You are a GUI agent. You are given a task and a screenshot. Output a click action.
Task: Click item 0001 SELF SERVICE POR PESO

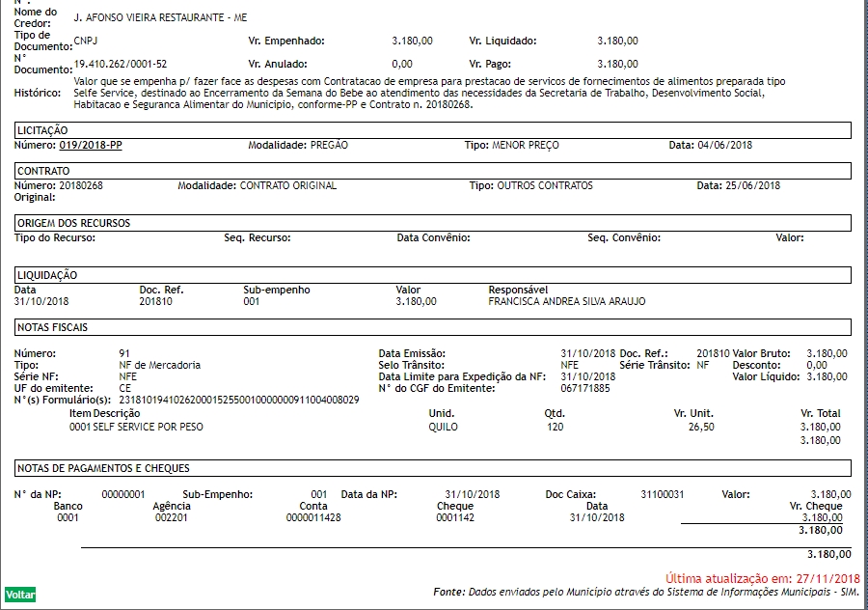coord(136,428)
